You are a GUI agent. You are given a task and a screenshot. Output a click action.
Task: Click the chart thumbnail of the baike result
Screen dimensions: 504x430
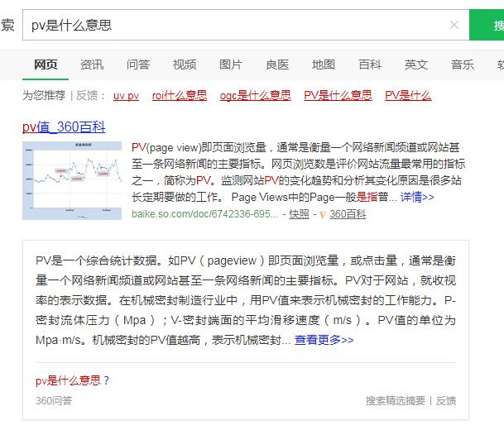pyautogui.click(x=72, y=179)
